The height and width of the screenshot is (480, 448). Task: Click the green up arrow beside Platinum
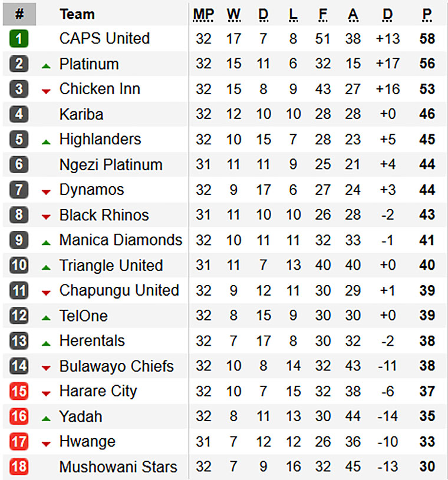pyautogui.click(x=46, y=66)
